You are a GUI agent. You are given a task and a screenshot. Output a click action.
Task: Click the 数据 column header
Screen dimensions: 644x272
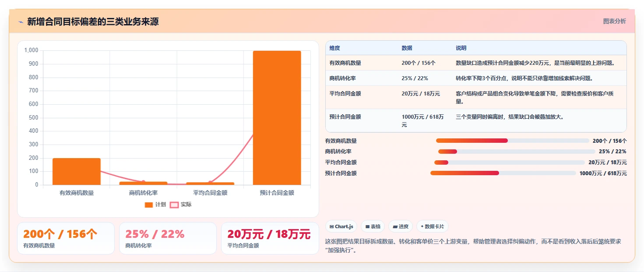click(x=407, y=48)
